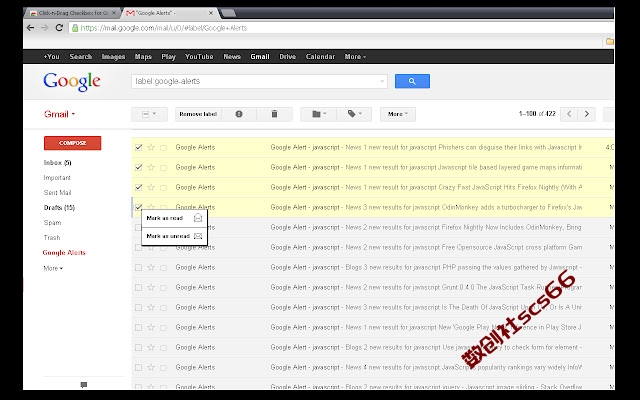Expand the More labels list in sidebar
The width and height of the screenshot is (640, 400).
point(53,268)
